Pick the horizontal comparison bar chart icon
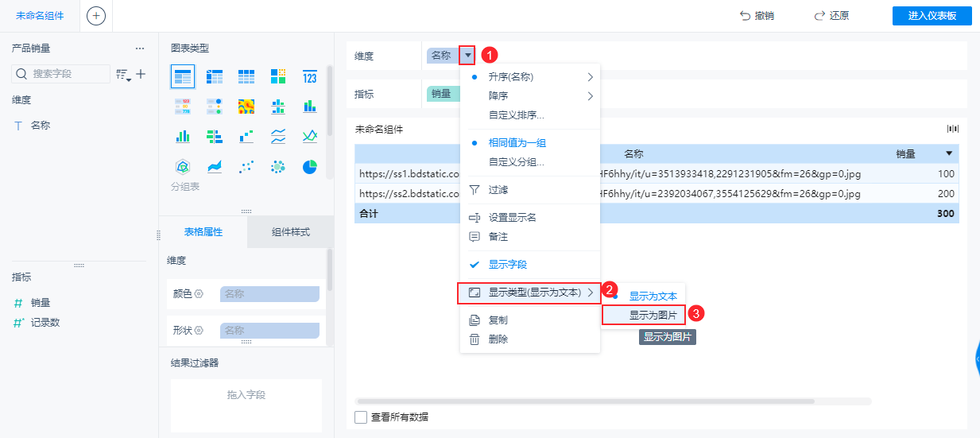The height and width of the screenshot is (438, 980). point(215,136)
